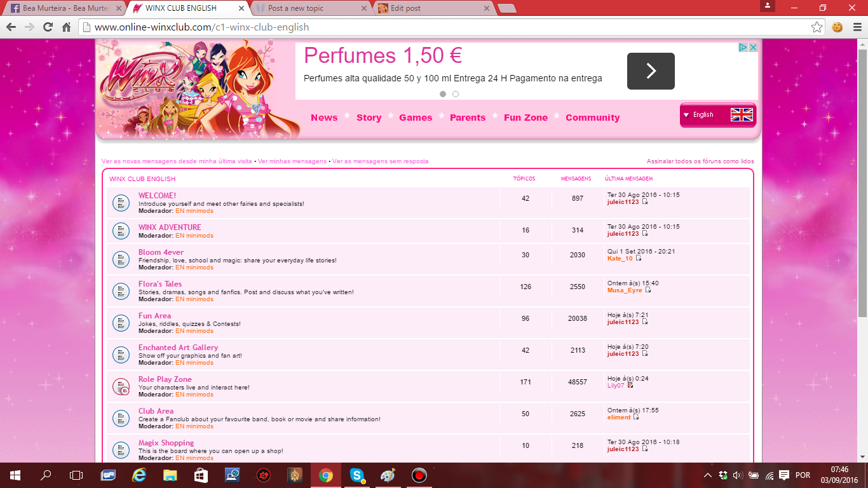Click the volume icon in system tray
The image size is (868, 488).
click(x=738, y=475)
